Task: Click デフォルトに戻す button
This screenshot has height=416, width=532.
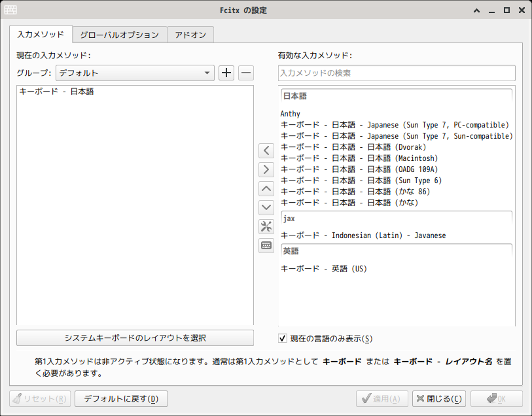Action: 121,399
